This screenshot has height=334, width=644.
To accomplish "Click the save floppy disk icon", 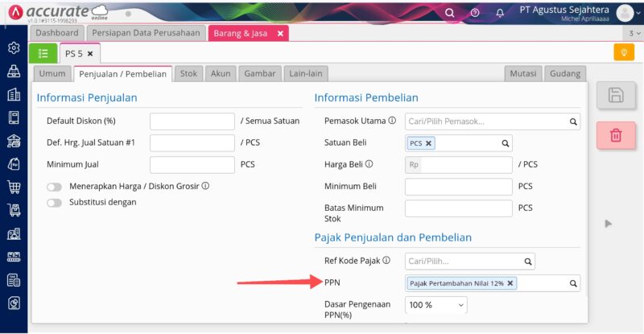I will tap(616, 96).
